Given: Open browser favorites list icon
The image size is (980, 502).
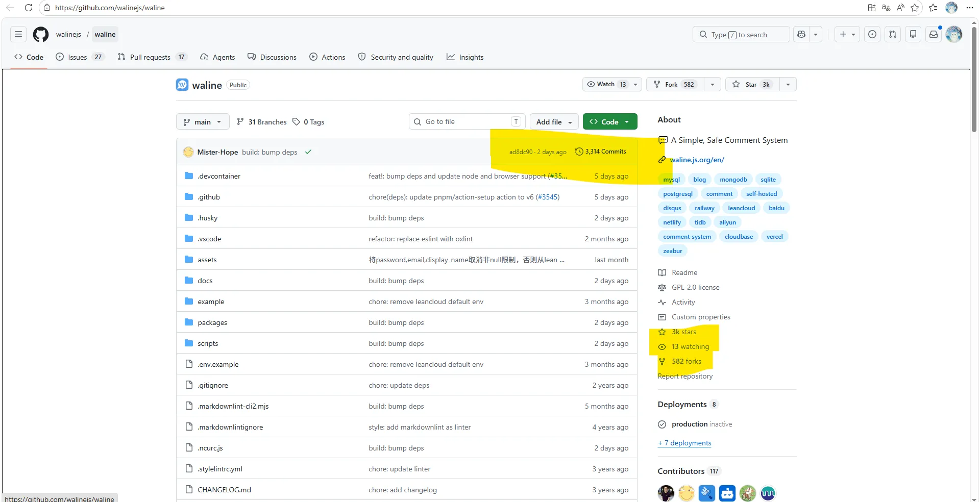Looking at the screenshot, I should pyautogui.click(x=933, y=8).
